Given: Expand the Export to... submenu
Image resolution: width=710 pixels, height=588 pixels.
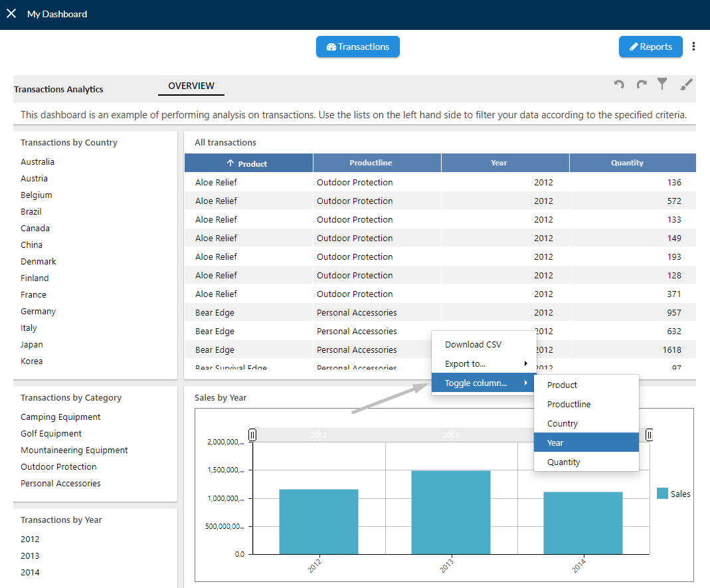Looking at the screenshot, I should (484, 364).
